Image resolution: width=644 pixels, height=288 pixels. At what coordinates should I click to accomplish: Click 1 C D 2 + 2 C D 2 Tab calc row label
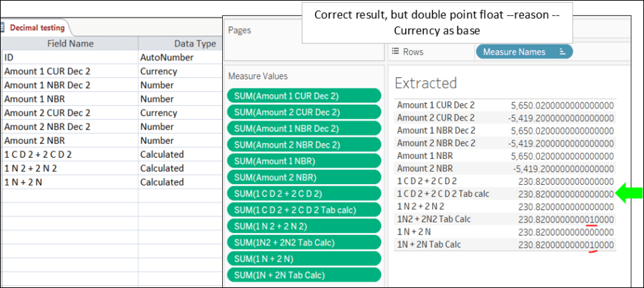[x=443, y=194]
